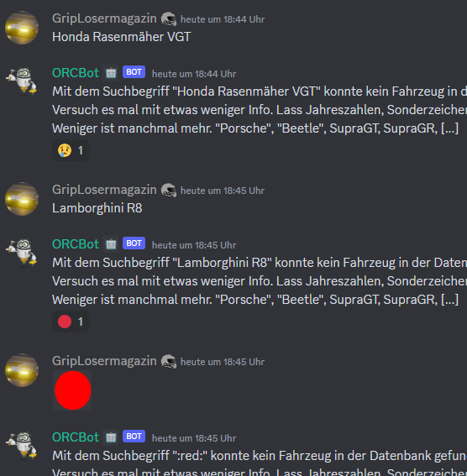Click the robot role icon beside the first ORCBot
The height and width of the screenshot is (476, 467).
[111, 73]
